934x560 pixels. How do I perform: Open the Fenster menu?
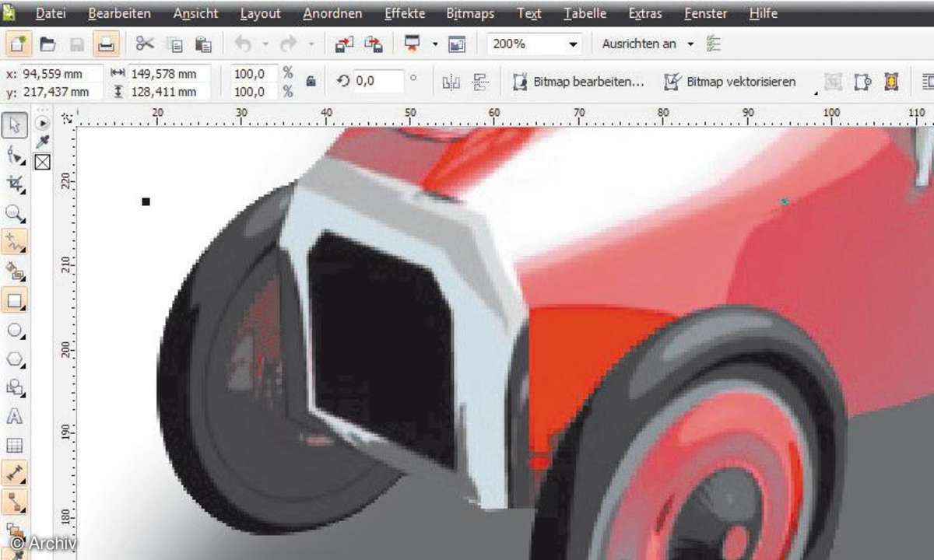(706, 14)
